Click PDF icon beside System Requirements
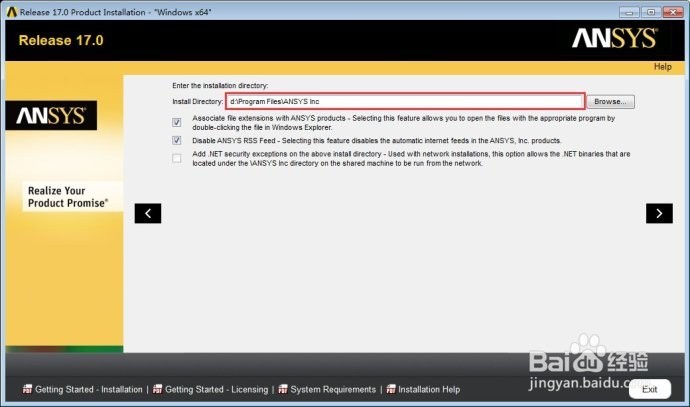This screenshot has width=690, height=407. (x=283, y=389)
